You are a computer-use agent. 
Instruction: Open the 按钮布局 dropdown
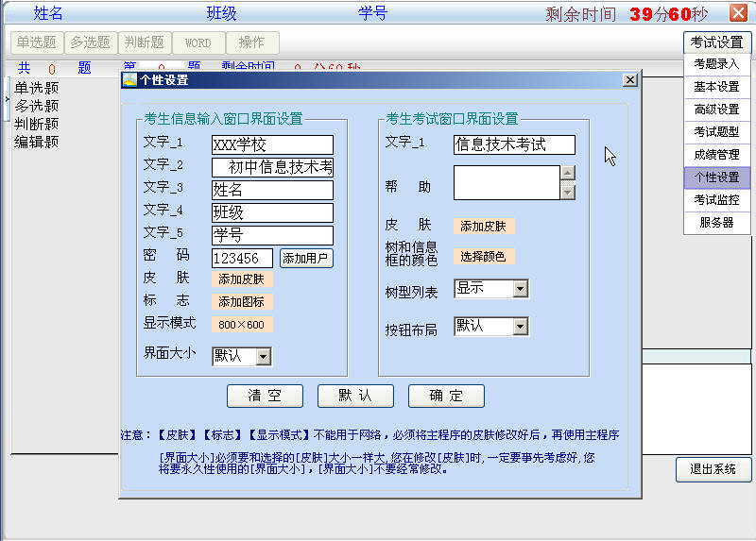coord(520,327)
